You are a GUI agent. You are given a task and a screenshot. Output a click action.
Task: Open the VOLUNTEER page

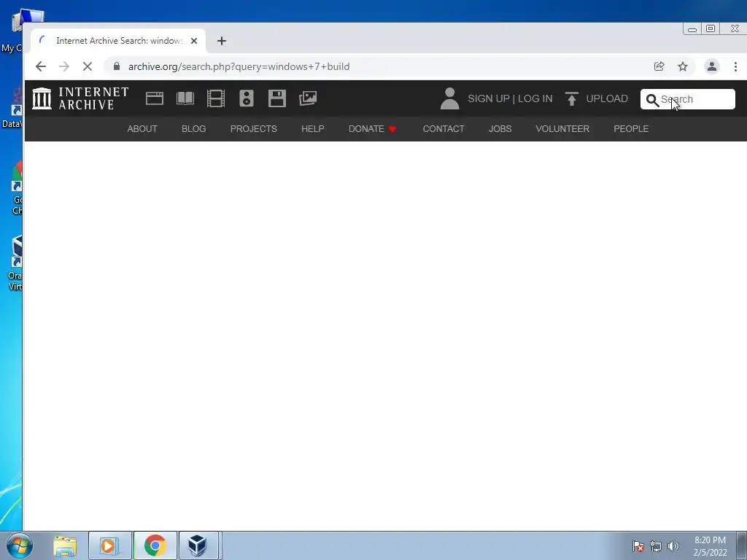tap(562, 129)
